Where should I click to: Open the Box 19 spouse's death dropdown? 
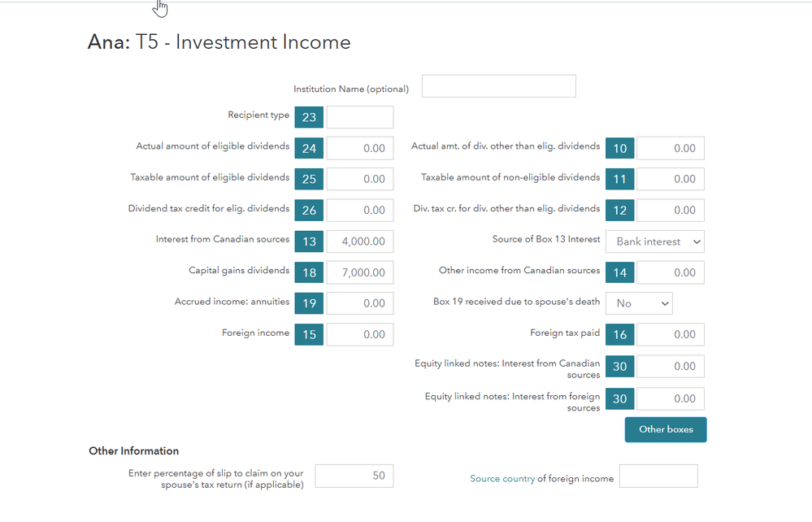tap(638, 303)
